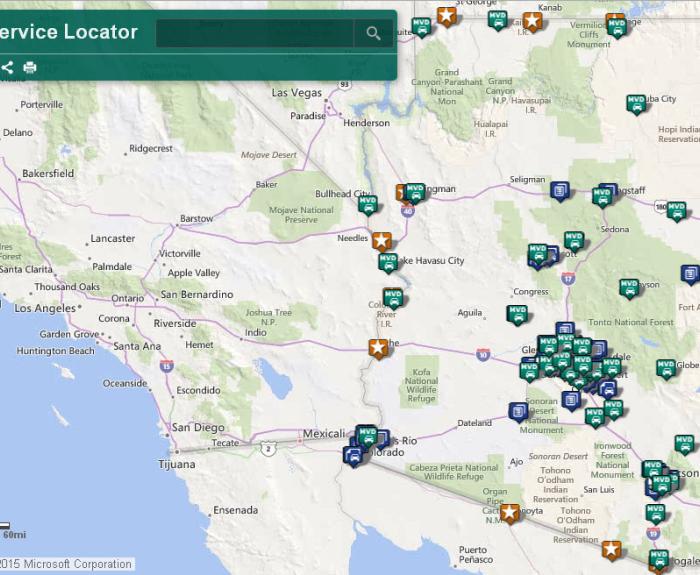The image size is (700, 575).
Task: Click the share icon
Action: pos(6,67)
